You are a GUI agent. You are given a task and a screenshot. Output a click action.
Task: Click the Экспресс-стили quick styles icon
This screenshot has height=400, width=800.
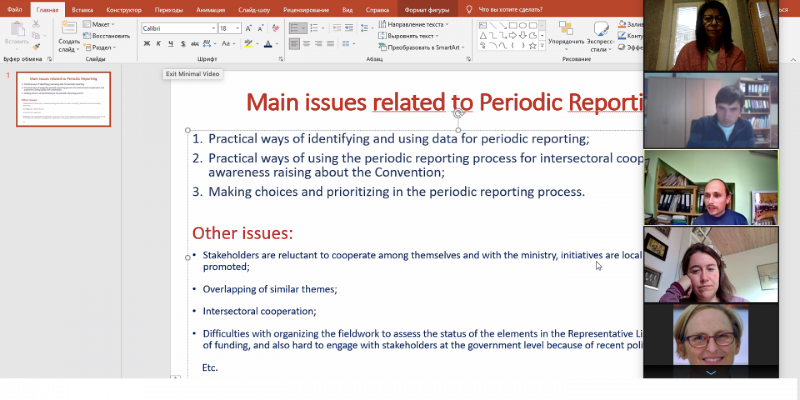[x=601, y=29]
